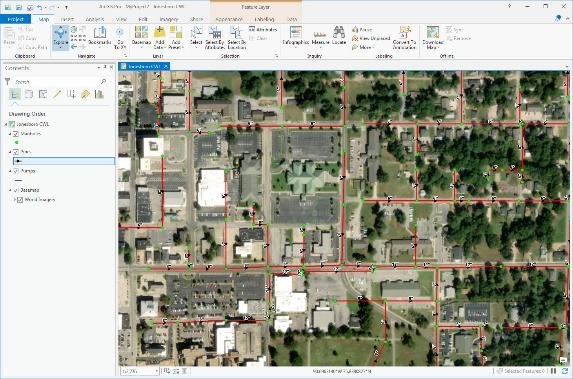The image size is (573, 379).
Task: Open the Basemap gallery
Action: pyautogui.click(x=141, y=37)
